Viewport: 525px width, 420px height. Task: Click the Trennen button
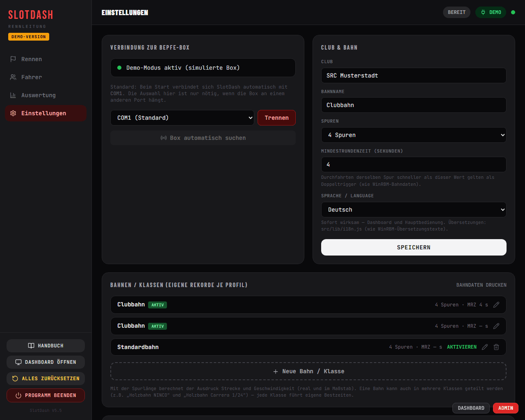276,118
